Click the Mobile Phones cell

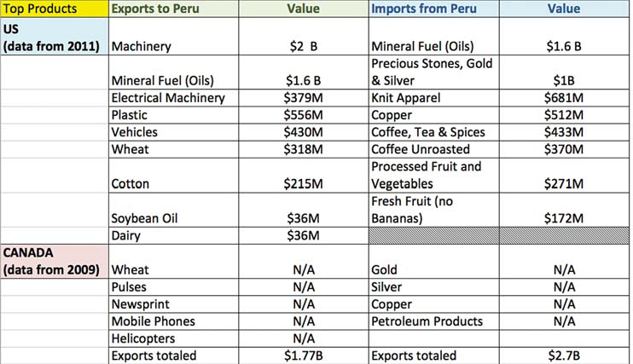(173, 321)
